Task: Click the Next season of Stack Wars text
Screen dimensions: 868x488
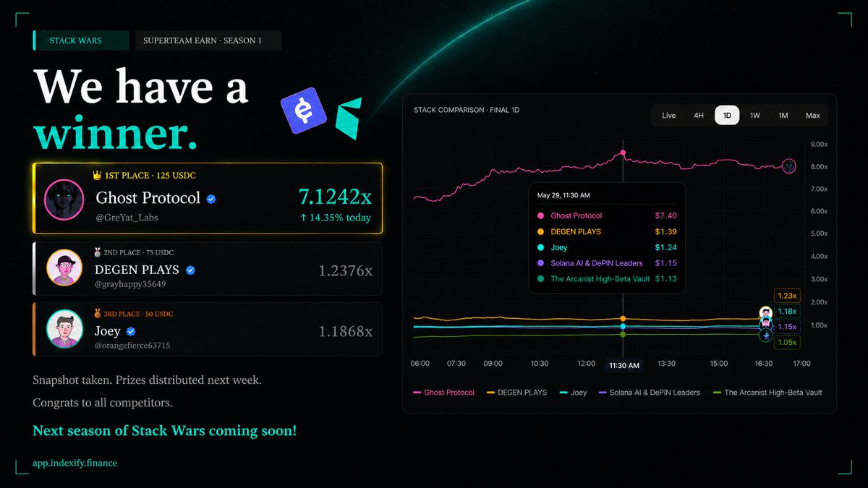Action: (x=164, y=432)
